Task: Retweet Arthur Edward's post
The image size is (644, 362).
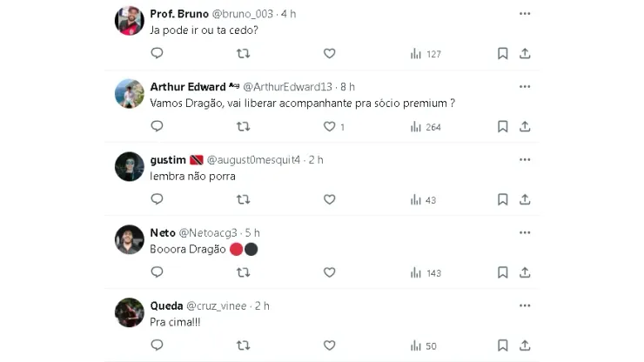Action: [244, 127]
